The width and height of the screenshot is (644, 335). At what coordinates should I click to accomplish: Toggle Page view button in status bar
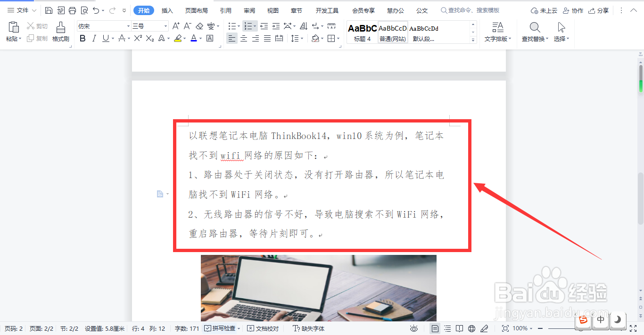coord(435,328)
